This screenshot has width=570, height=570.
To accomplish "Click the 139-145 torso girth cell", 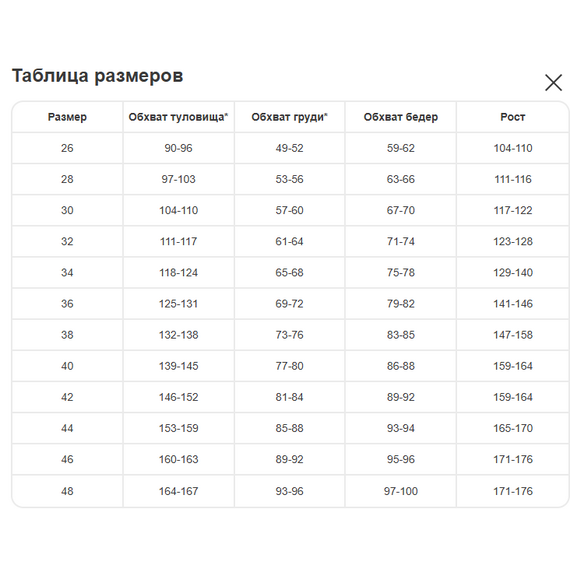I will [x=178, y=366].
